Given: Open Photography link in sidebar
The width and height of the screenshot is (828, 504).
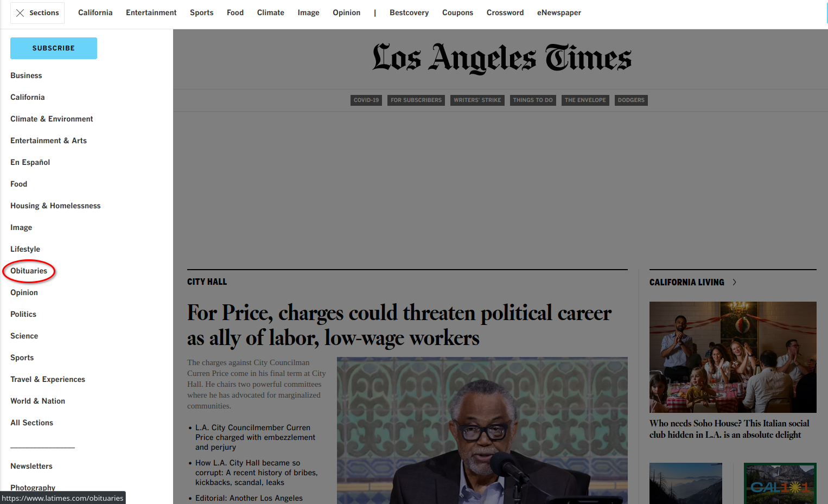Looking at the screenshot, I should (33, 487).
